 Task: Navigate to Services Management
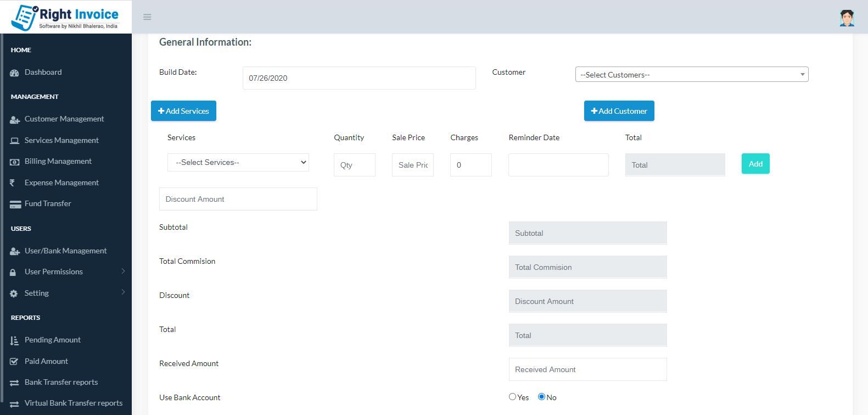click(61, 140)
